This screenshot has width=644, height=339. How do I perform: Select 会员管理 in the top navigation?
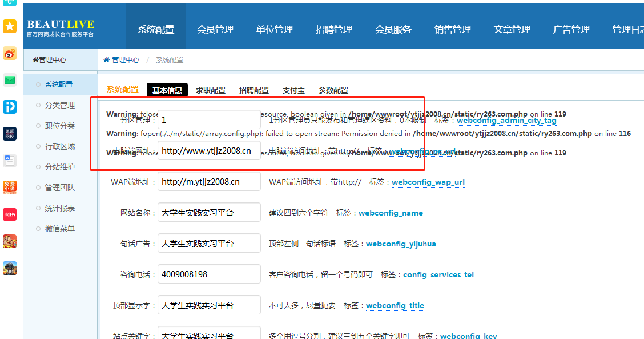(x=215, y=29)
